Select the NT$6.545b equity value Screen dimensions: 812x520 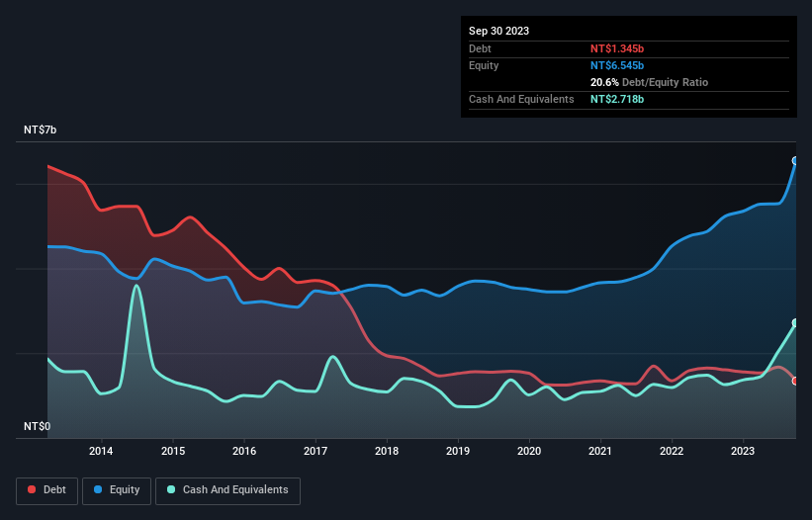[x=617, y=65]
